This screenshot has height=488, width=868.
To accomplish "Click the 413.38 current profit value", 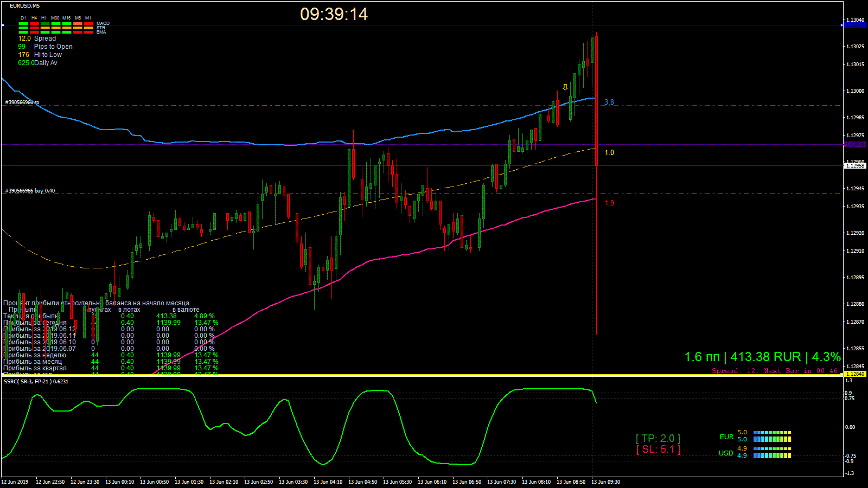I will pos(167,316).
